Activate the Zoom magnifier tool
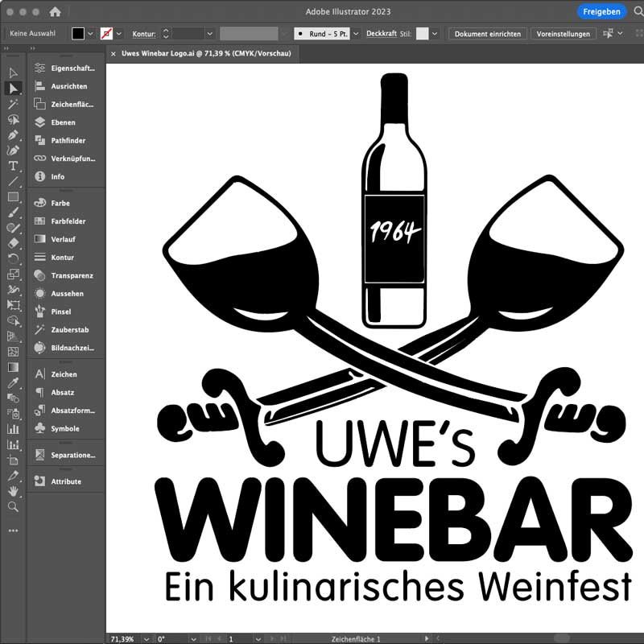 [13, 506]
